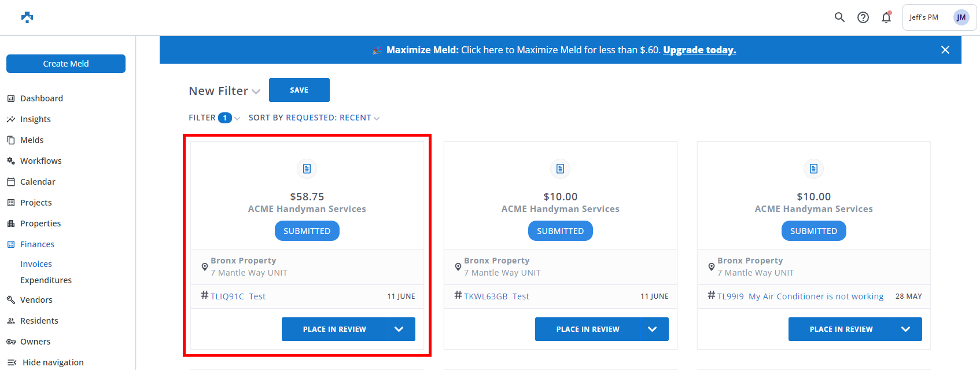
Task: Save the new filter
Action: point(299,90)
